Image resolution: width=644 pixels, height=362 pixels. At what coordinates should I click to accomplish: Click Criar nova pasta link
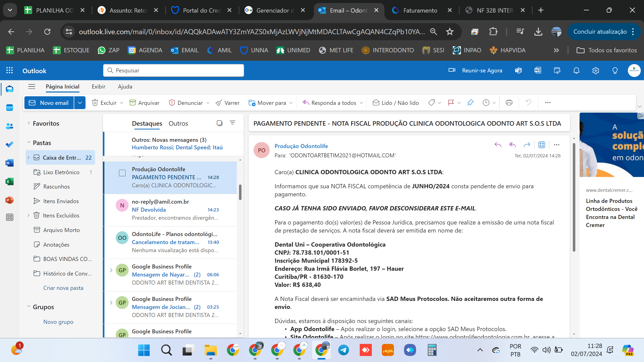[63, 288]
